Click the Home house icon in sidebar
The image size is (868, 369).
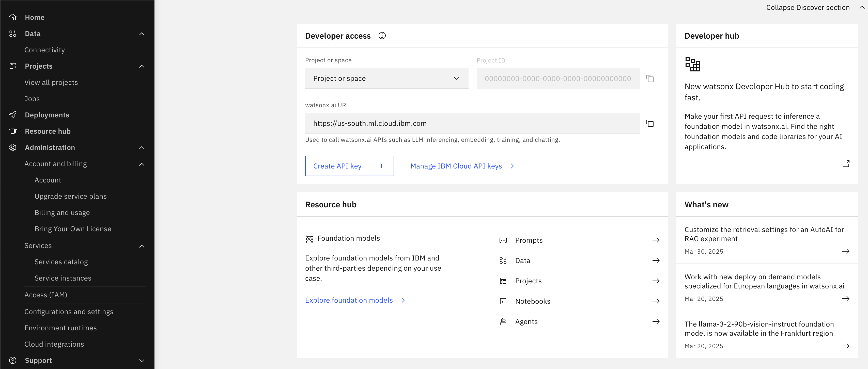click(13, 17)
